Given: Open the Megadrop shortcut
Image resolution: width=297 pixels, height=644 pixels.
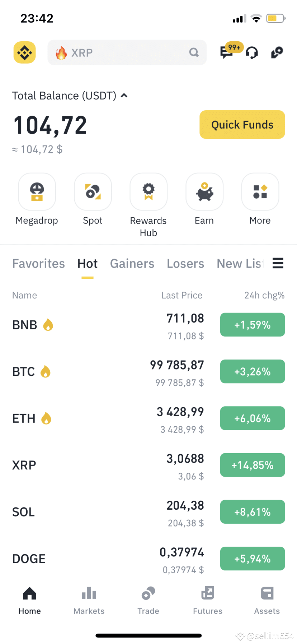Looking at the screenshot, I should 37,191.
